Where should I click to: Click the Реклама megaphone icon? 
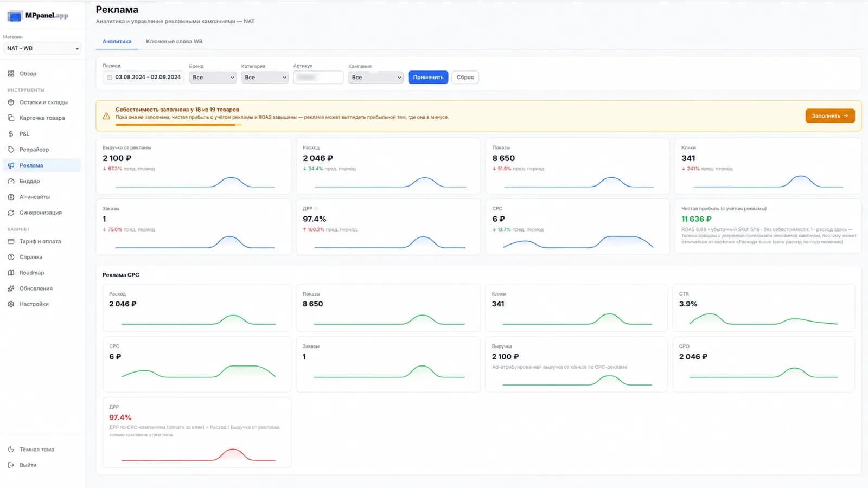[x=11, y=165]
